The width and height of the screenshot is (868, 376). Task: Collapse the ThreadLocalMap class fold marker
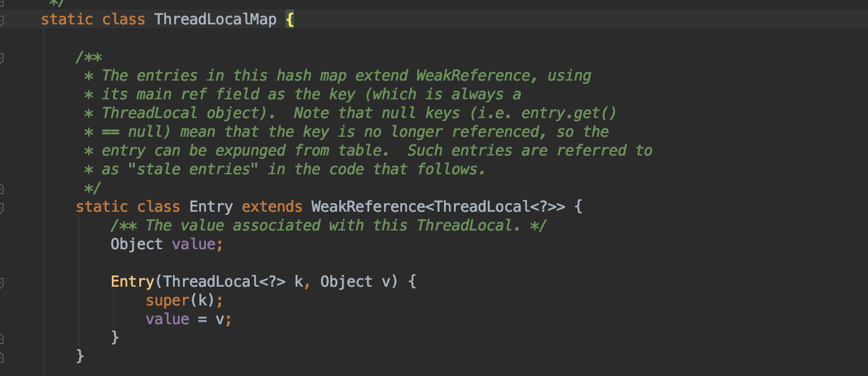click(x=2, y=20)
